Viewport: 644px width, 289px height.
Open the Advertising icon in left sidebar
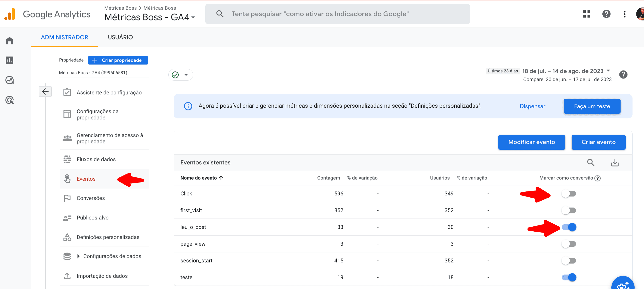pos(9,100)
